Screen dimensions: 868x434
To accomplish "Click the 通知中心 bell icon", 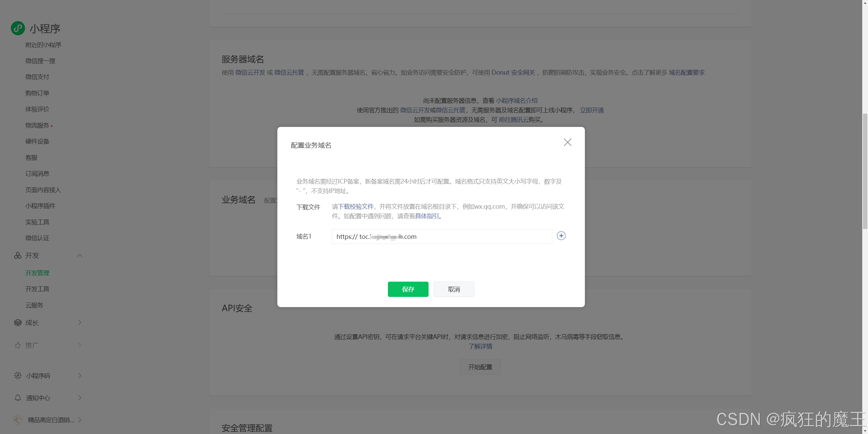I will pos(18,398).
